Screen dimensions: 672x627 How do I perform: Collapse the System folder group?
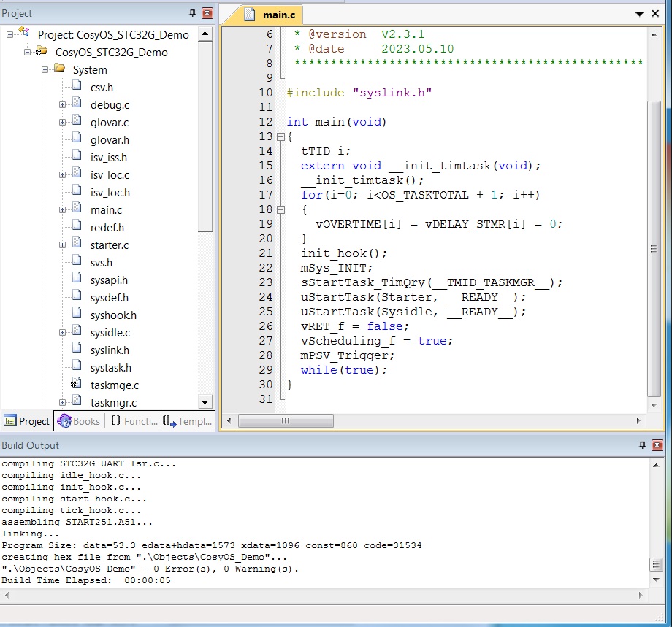point(45,70)
